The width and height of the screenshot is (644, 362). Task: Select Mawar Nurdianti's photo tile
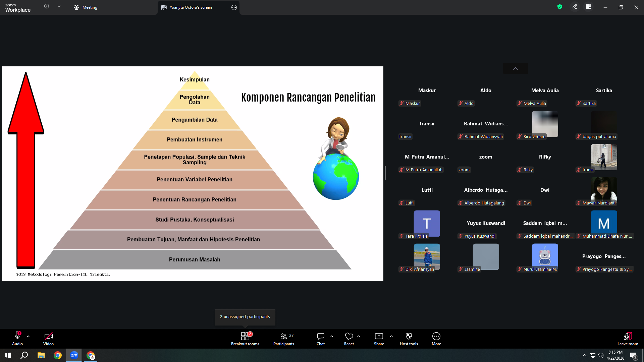coord(604,190)
